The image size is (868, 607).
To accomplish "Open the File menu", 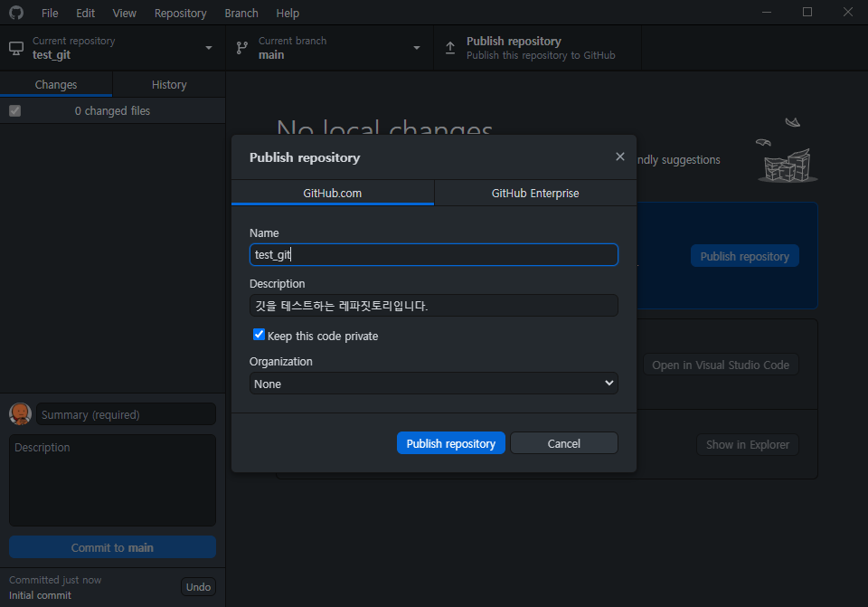I will 50,13.
